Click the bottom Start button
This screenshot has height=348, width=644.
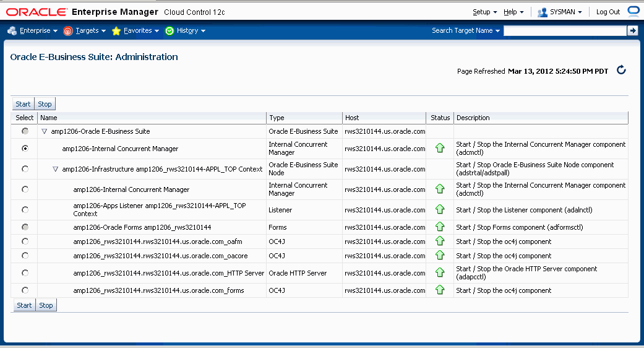(x=24, y=305)
